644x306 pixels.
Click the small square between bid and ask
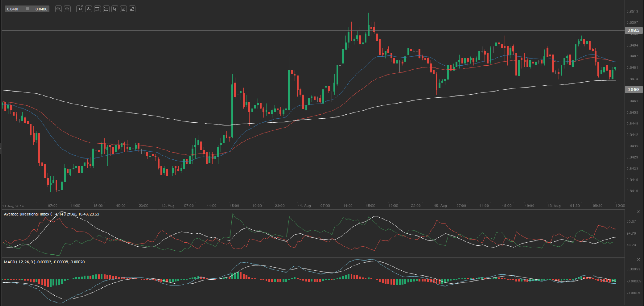pos(27,9)
